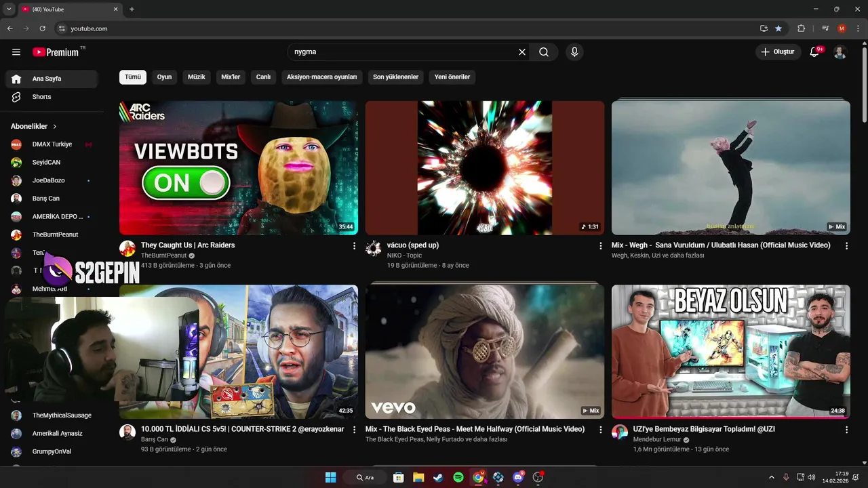
Task: View site information icon in address bar
Action: [x=62, y=28]
